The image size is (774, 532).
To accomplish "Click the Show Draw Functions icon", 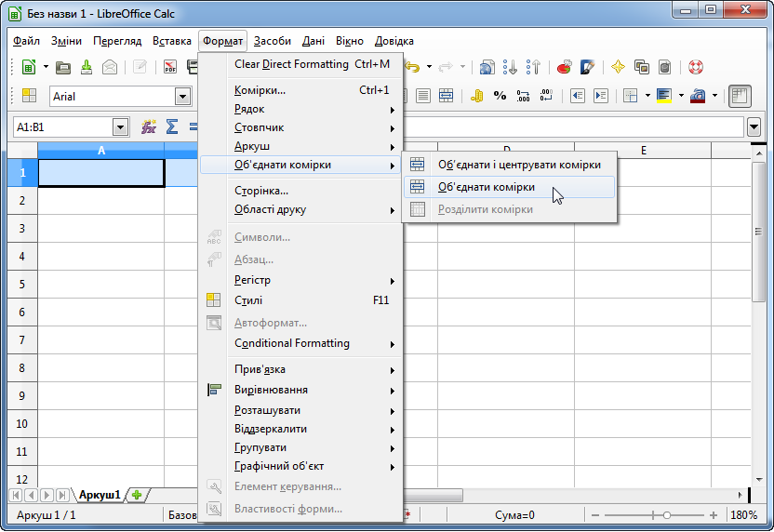I will coord(587,67).
